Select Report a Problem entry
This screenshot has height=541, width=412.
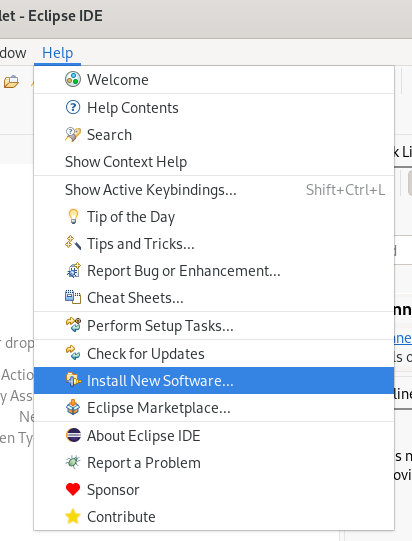[214, 463]
